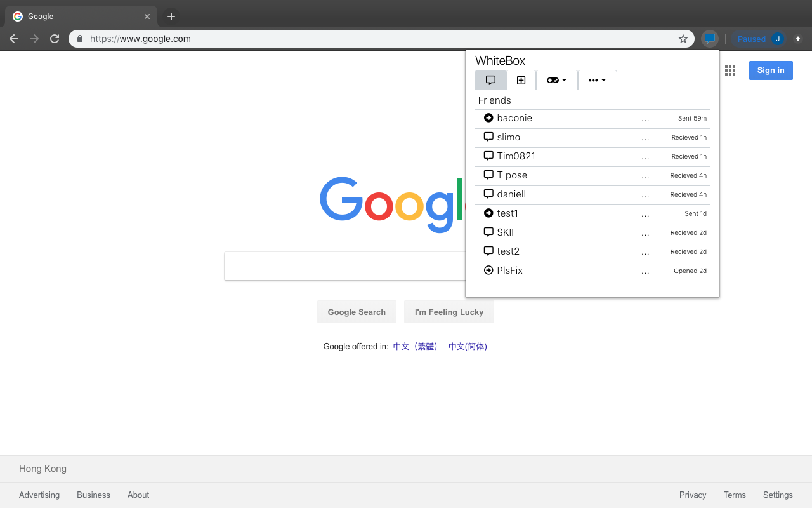Click sent arrow icon next to test1
Screen dimensions: 812x508
click(488, 213)
